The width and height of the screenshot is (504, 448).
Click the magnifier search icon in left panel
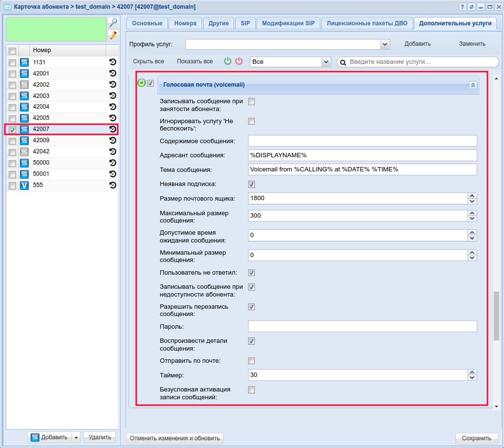113,23
